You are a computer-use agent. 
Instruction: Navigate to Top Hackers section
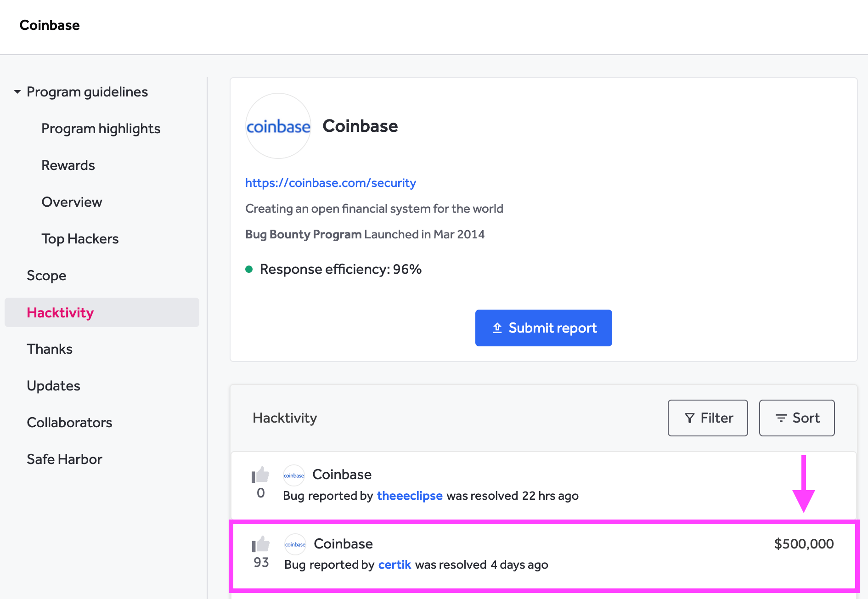(80, 239)
